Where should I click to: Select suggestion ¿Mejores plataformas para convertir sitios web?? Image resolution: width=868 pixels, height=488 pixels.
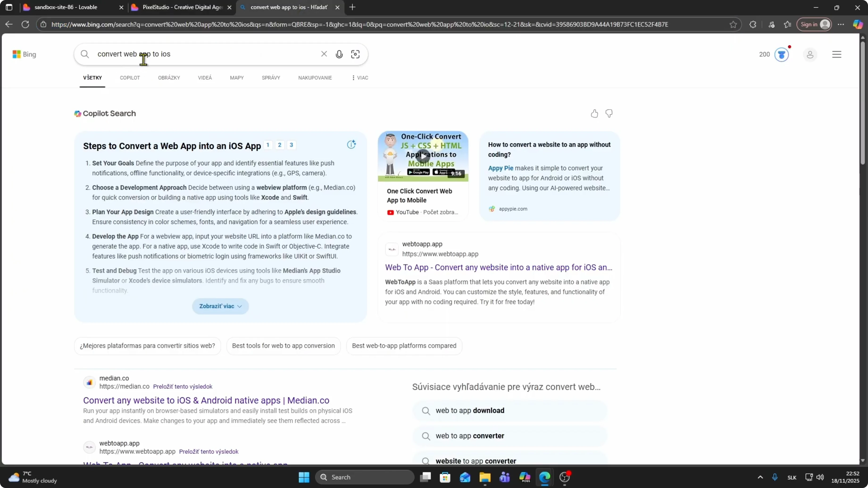pos(147,346)
